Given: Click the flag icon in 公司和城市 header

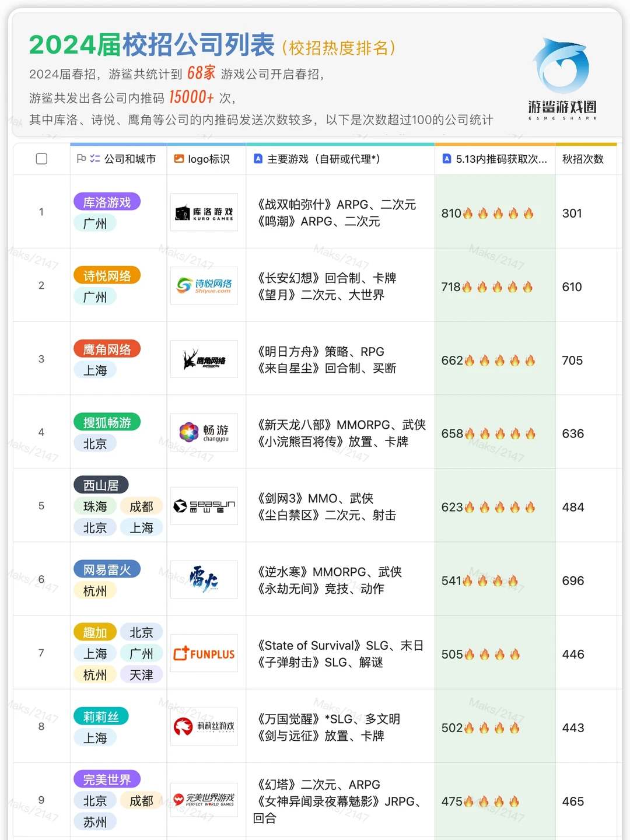Looking at the screenshot, I should coord(82,159).
